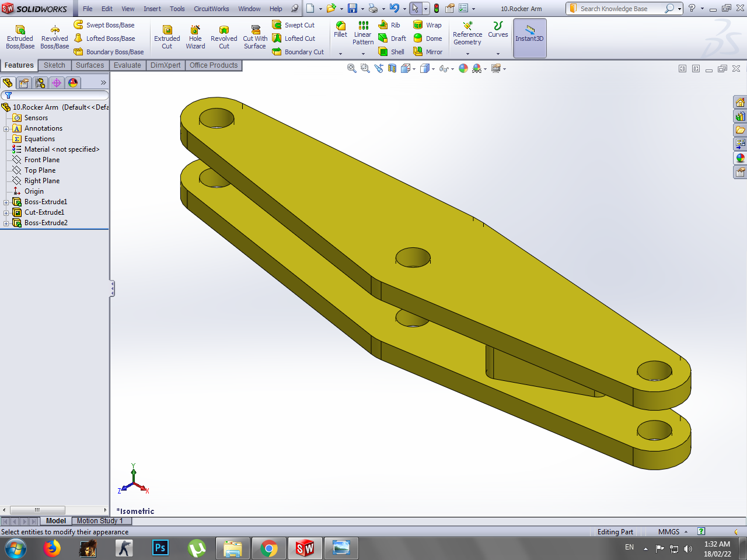Click the Edit Appearance color icon
747x560 pixels.
463,68
